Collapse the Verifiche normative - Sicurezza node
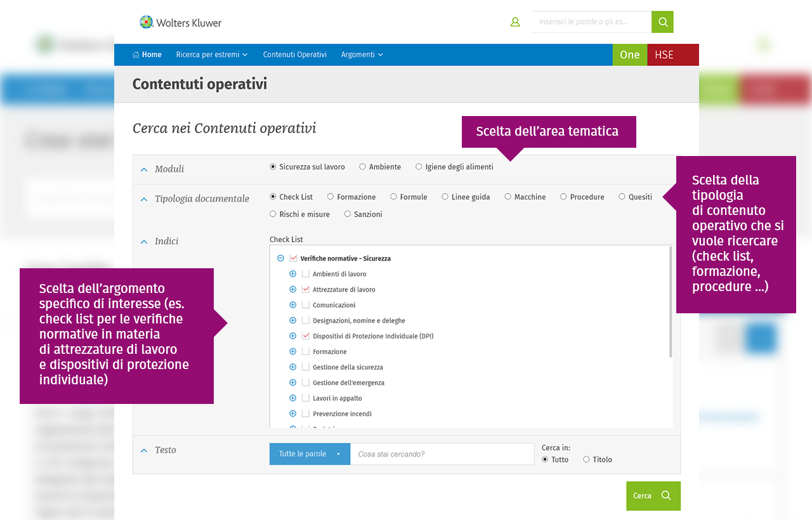The image size is (812, 520). [x=280, y=259]
